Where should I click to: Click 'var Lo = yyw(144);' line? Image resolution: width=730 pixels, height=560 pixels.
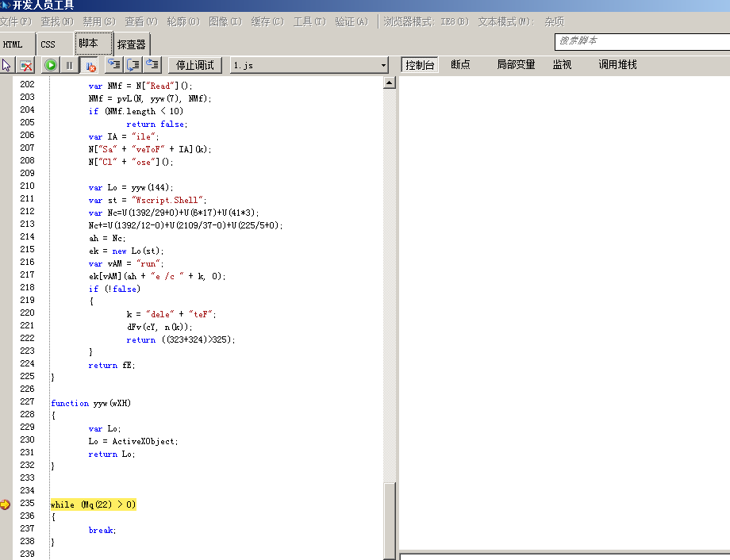click(x=131, y=188)
